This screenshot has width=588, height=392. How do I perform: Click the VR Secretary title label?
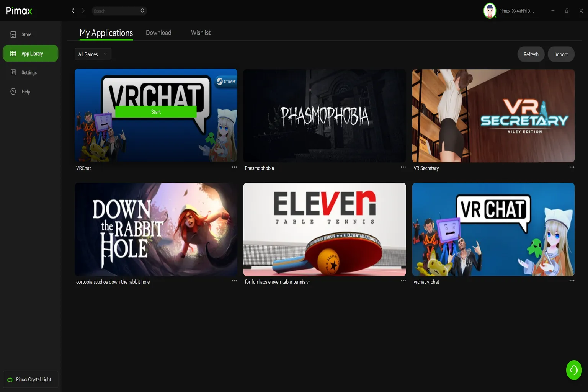click(426, 168)
